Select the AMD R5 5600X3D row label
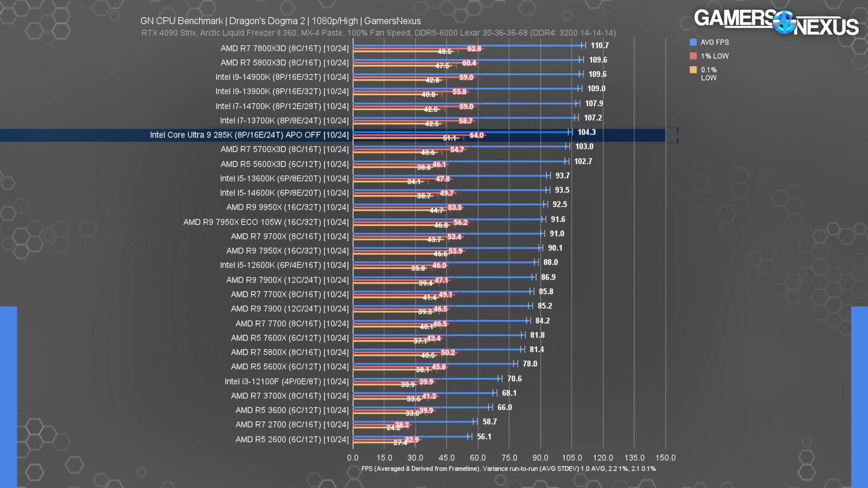The height and width of the screenshot is (488, 868). point(284,164)
